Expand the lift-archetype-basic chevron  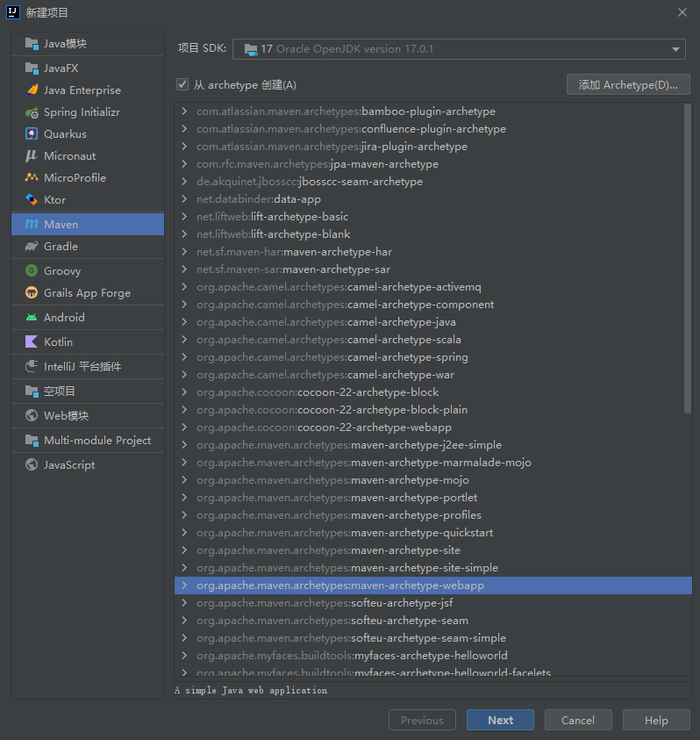tap(184, 217)
